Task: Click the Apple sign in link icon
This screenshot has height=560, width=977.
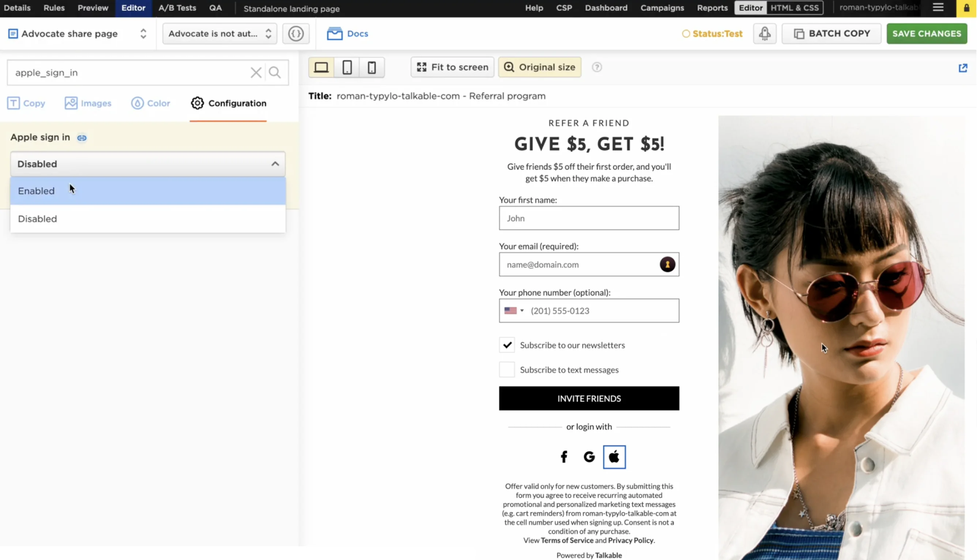Action: 82,138
